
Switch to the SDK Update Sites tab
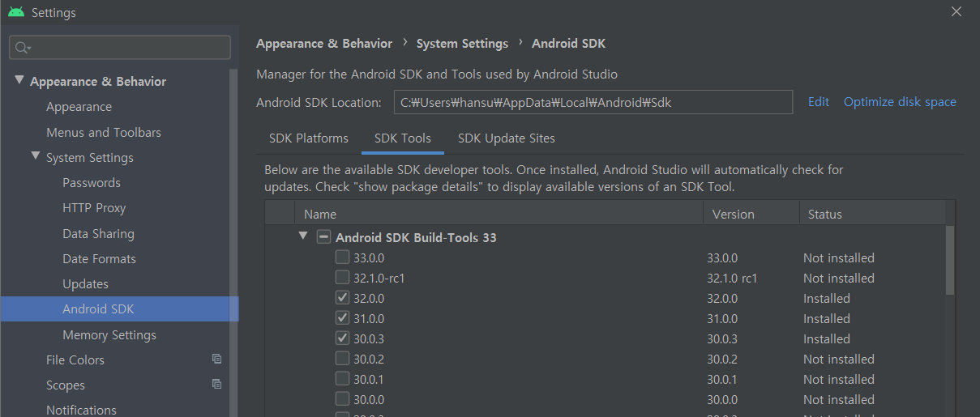pyautogui.click(x=507, y=138)
